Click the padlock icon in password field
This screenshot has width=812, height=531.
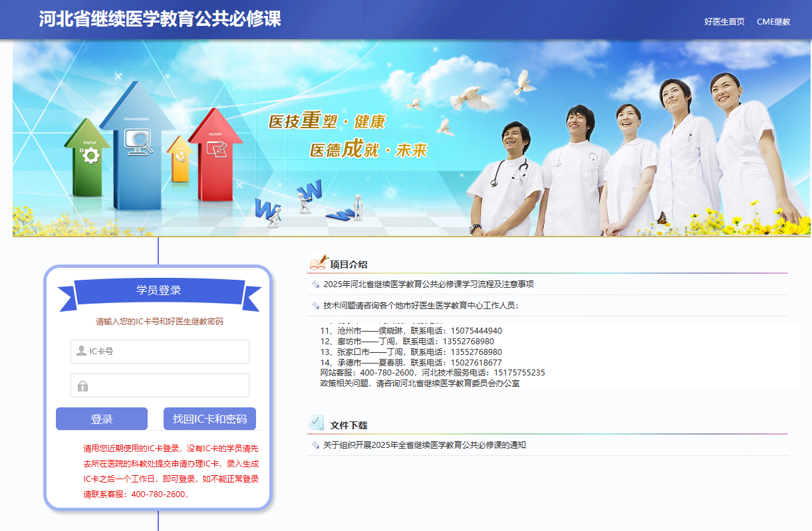(82, 385)
